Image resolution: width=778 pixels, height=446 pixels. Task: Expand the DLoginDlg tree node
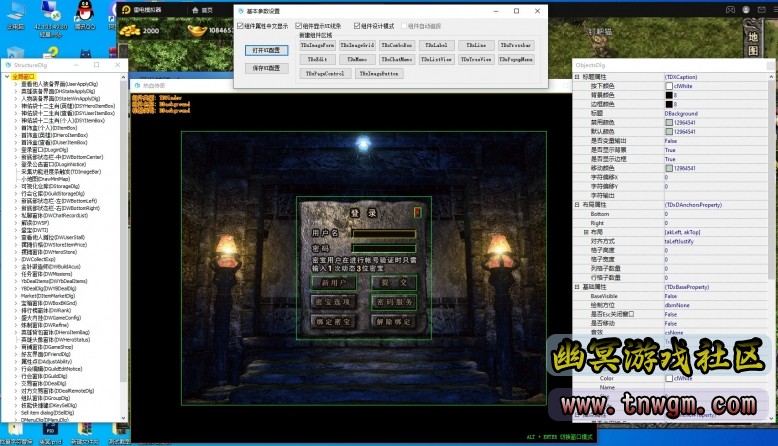(x=16, y=150)
